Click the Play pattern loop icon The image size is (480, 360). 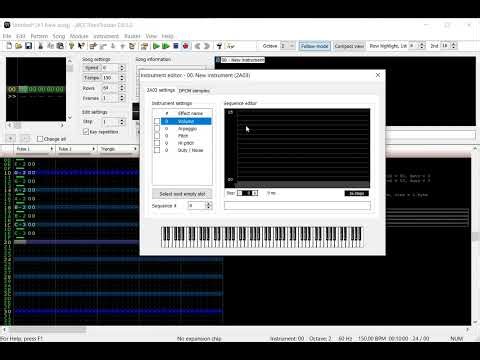(x=166, y=46)
